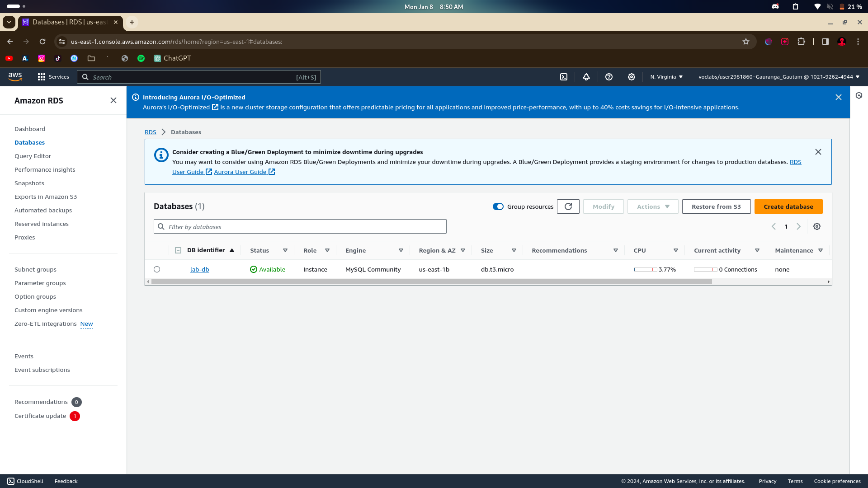Open table preferences gear icon
The height and width of the screenshot is (488, 868).
pyautogui.click(x=817, y=226)
